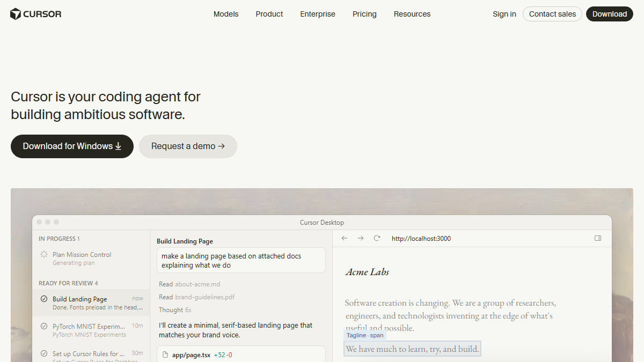Expand the Thought 6s entry
The image size is (644, 362).
pos(175,310)
